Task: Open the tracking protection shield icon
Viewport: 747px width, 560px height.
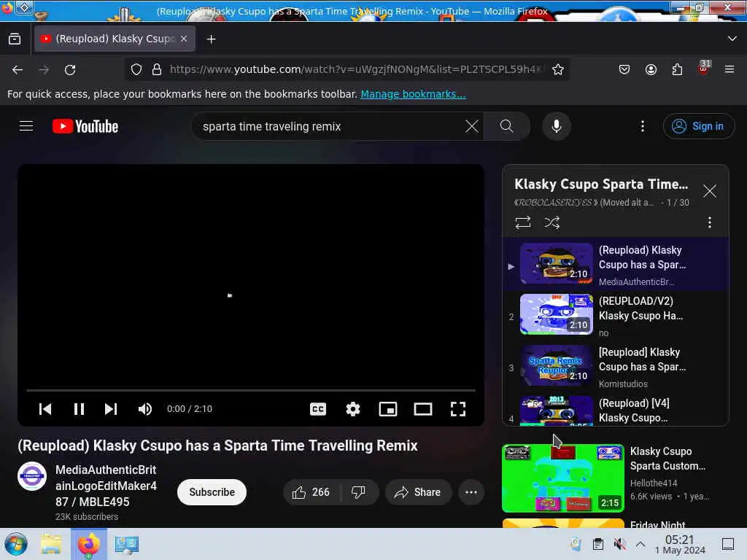Action: pyautogui.click(x=136, y=69)
